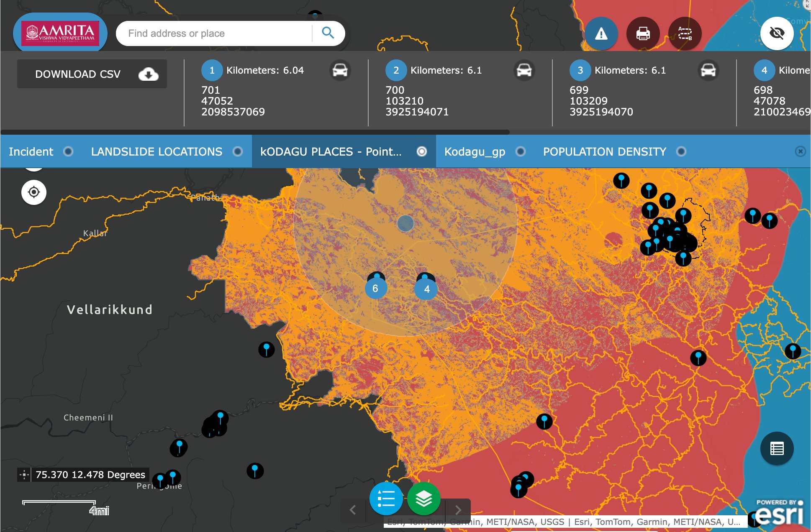Click the horizontal results scrollbar
The image size is (811, 532).
pyautogui.click(x=255, y=132)
